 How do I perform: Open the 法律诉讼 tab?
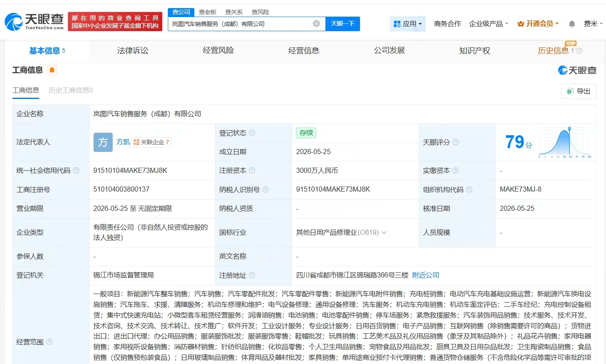[133, 51]
